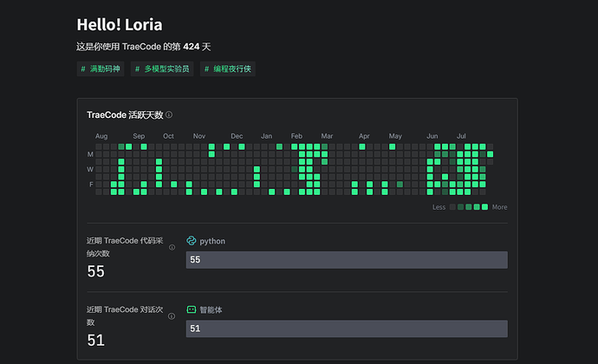The width and height of the screenshot is (598, 364).
Task: Click the Dec month label
Action: (237, 136)
